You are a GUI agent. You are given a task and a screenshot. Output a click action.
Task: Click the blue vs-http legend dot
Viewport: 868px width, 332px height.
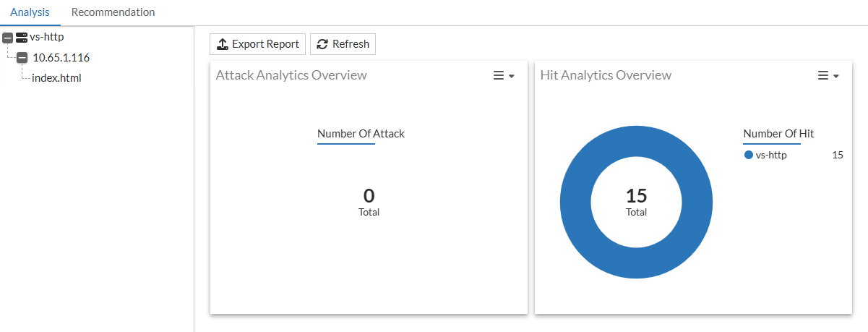click(748, 155)
